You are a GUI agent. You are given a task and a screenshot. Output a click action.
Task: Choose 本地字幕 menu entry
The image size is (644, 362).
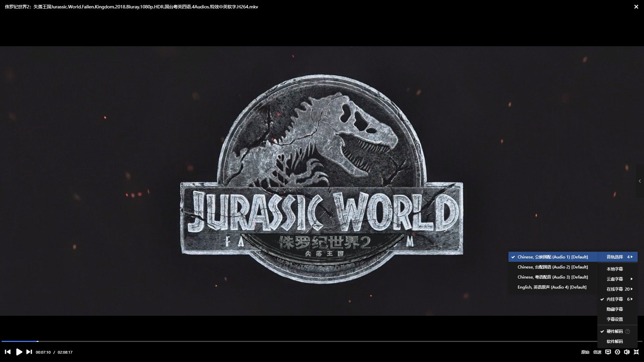(x=614, y=269)
